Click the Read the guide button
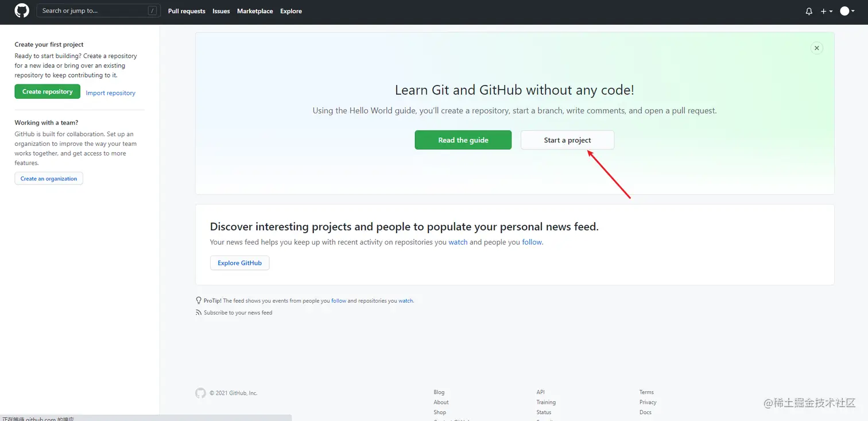Image resolution: width=868 pixels, height=421 pixels. [463, 140]
